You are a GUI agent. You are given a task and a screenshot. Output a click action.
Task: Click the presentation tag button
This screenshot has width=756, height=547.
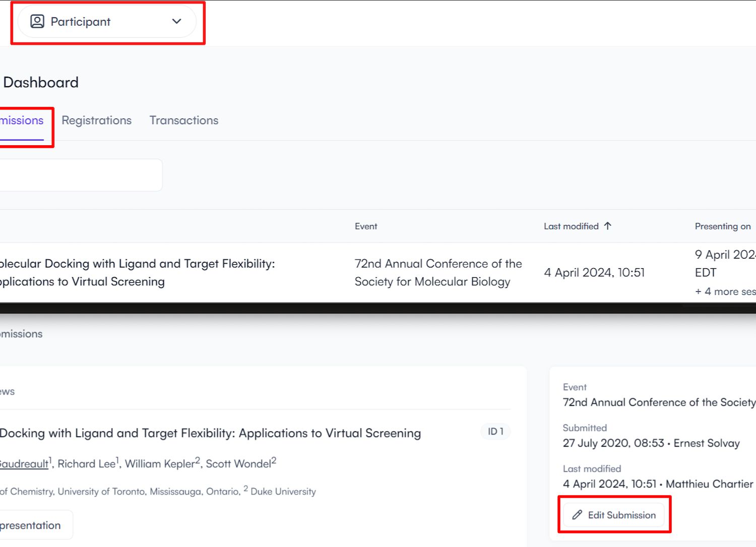tap(31, 525)
